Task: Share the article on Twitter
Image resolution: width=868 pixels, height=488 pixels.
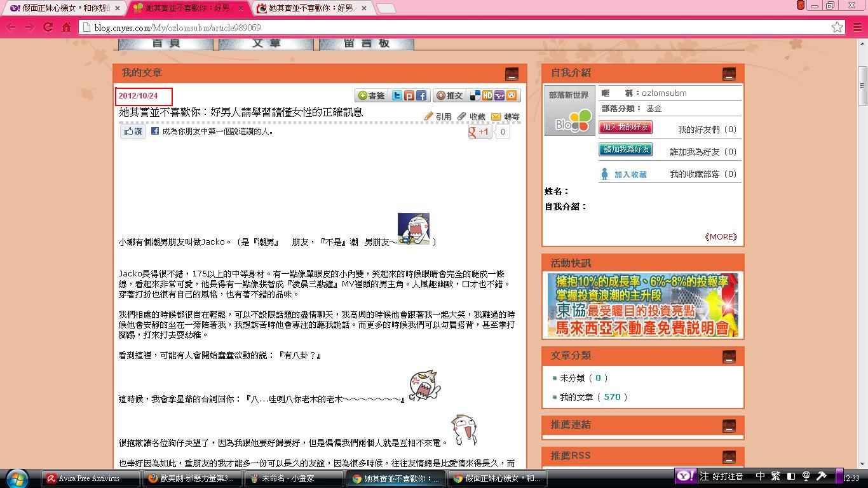Action: click(397, 95)
